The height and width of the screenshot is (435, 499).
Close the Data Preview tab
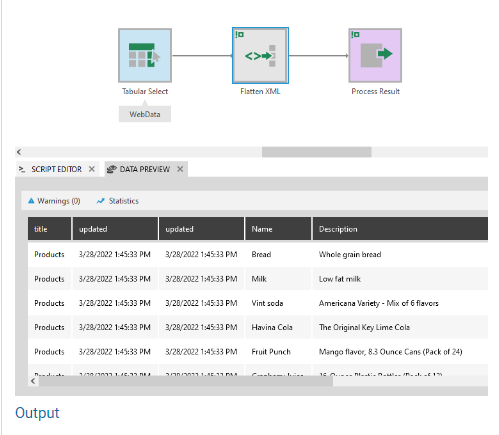[180, 169]
